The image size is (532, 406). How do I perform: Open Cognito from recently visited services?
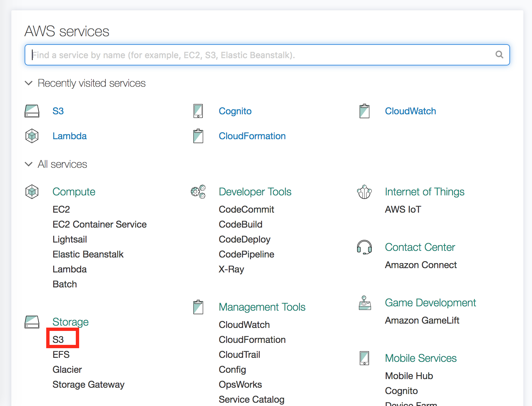(x=235, y=111)
